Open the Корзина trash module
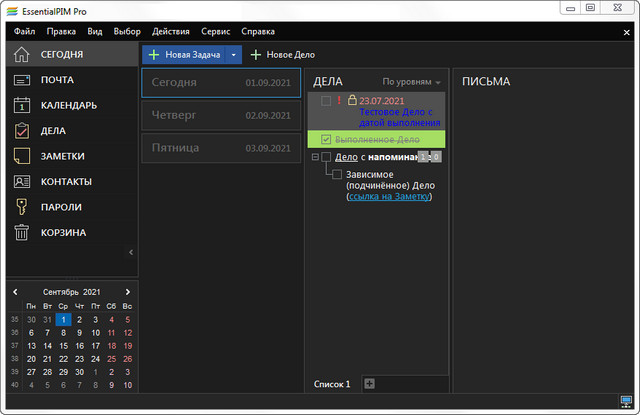 63,233
